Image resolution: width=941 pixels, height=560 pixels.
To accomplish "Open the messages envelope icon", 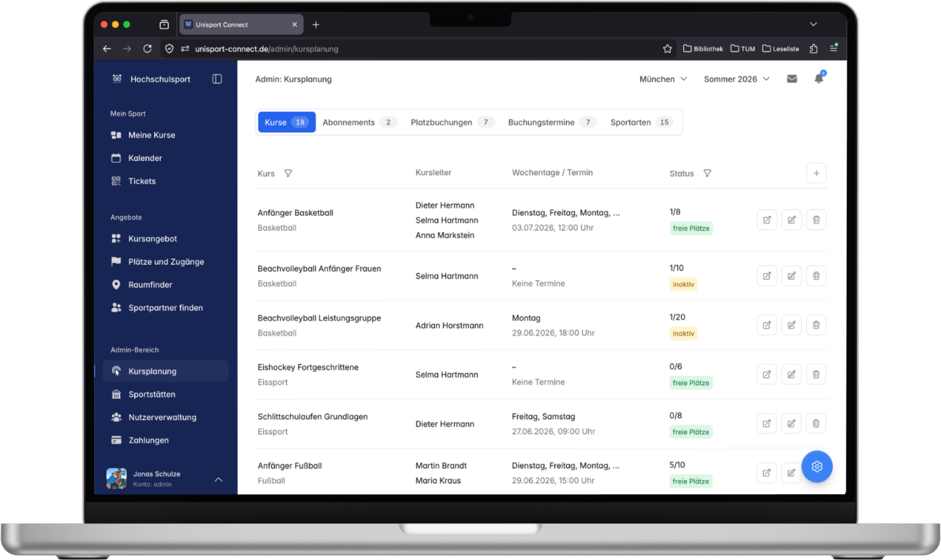I will pyautogui.click(x=792, y=79).
